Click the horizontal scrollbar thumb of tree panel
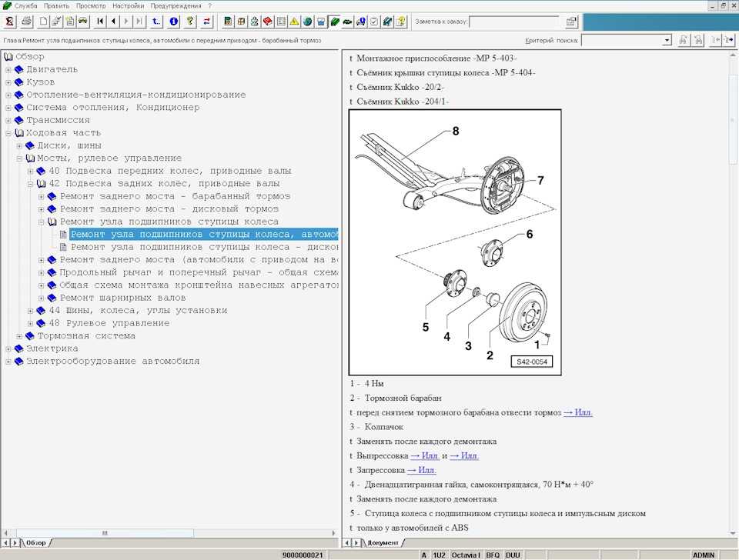Viewport: 739px width, 560px height. click(105, 533)
